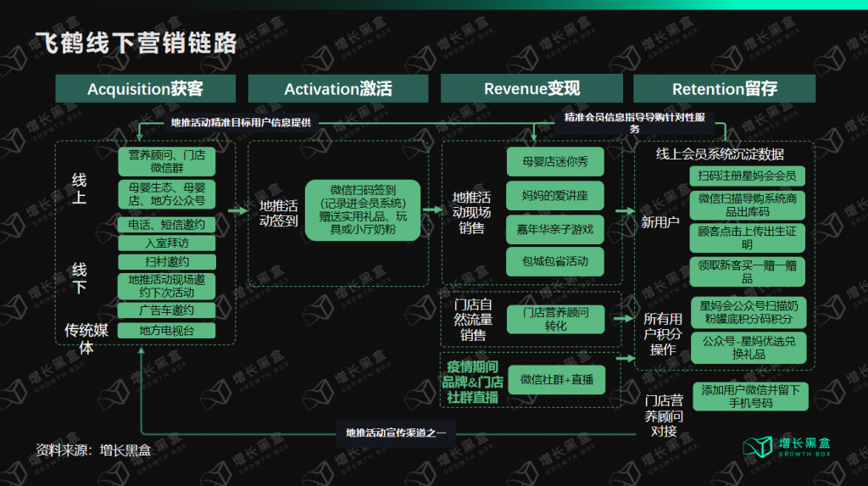This screenshot has height=486, width=868.
Task: Click the 母婴店迷你秀 box
Action: 555,161
